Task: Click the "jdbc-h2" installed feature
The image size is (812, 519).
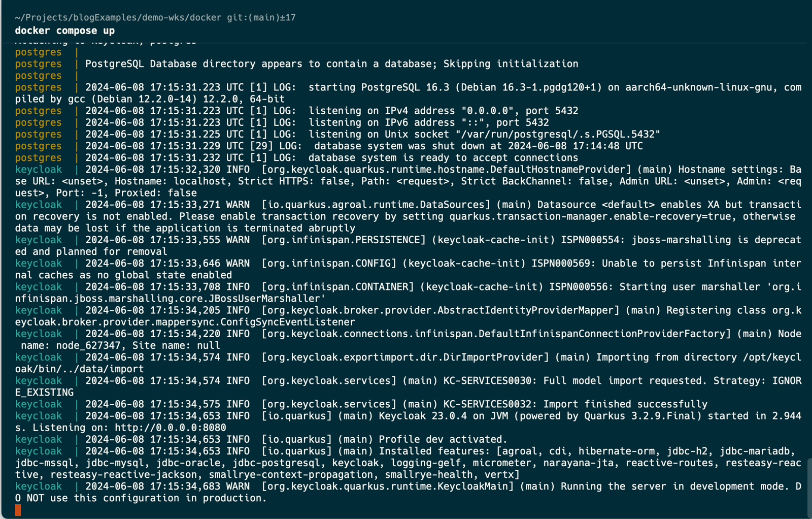Action: click(687, 451)
